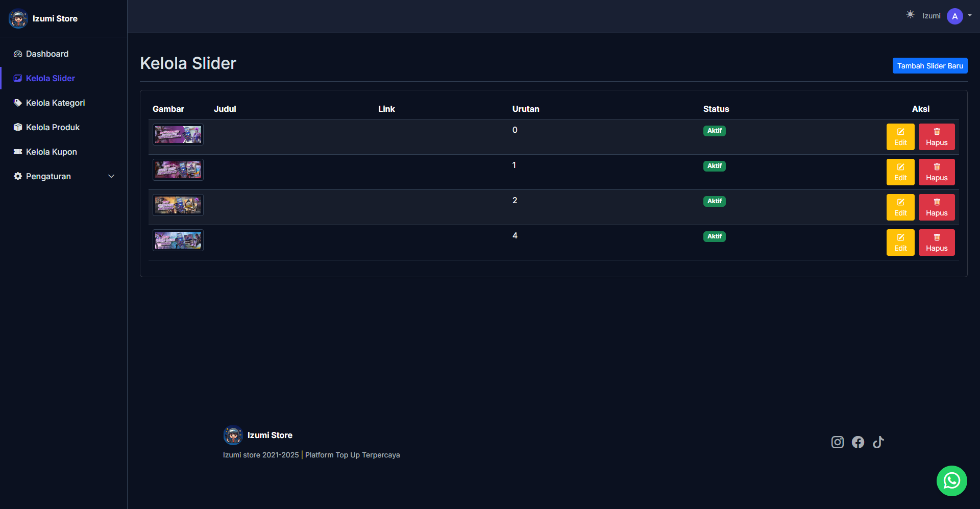Click Tambah Slider Baru button
Image resolution: width=980 pixels, height=509 pixels.
[x=929, y=66]
